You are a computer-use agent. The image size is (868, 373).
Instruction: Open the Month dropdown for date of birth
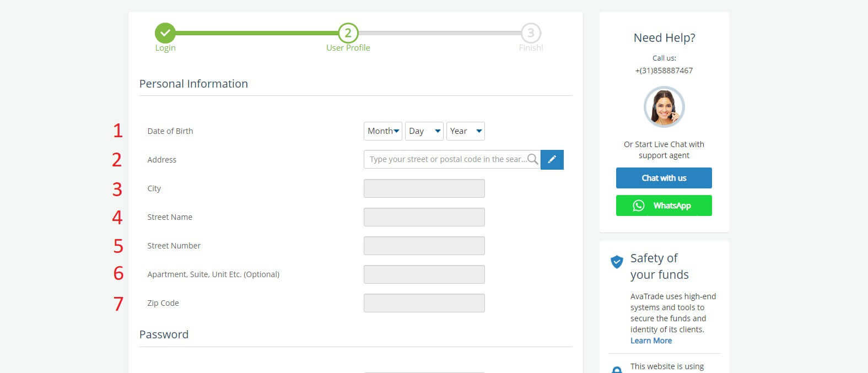click(x=383, y=131)
